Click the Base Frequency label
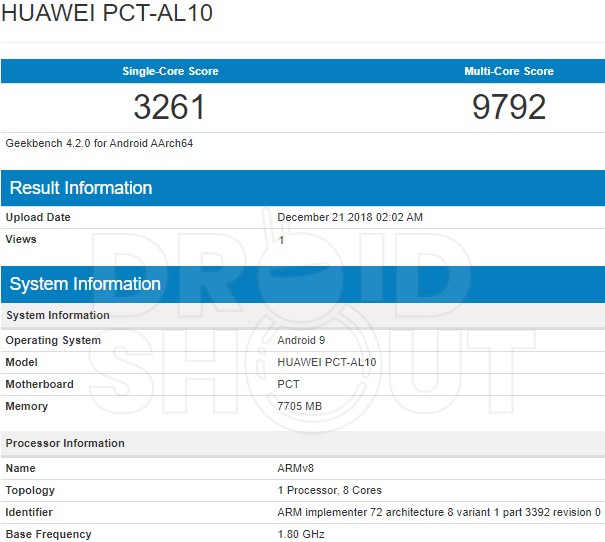Screen dimensions: 605x542 [x=48, y=534]
